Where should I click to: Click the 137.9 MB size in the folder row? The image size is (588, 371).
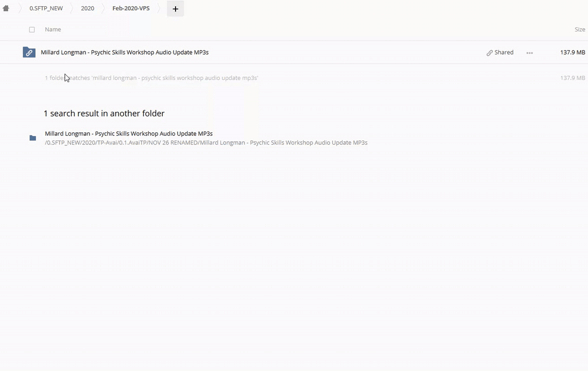click(573, 52)
